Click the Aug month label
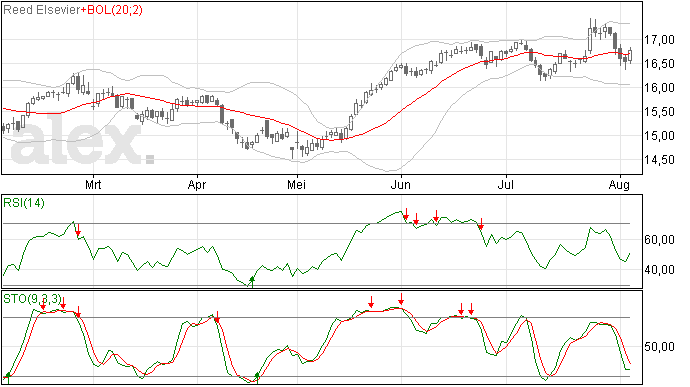Screen dimensions: 690x387 (619, 185)
